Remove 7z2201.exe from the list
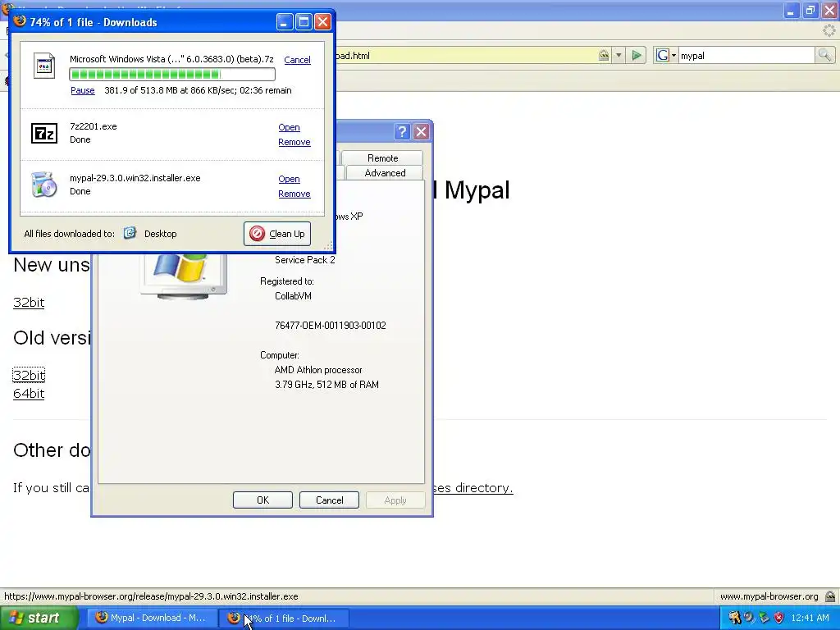 click(x=294, y=142)
